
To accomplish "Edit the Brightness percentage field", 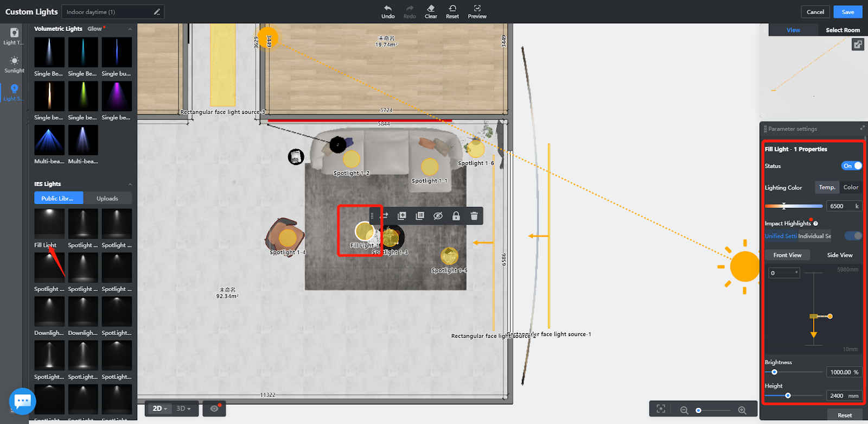I will tap(844, 372).
